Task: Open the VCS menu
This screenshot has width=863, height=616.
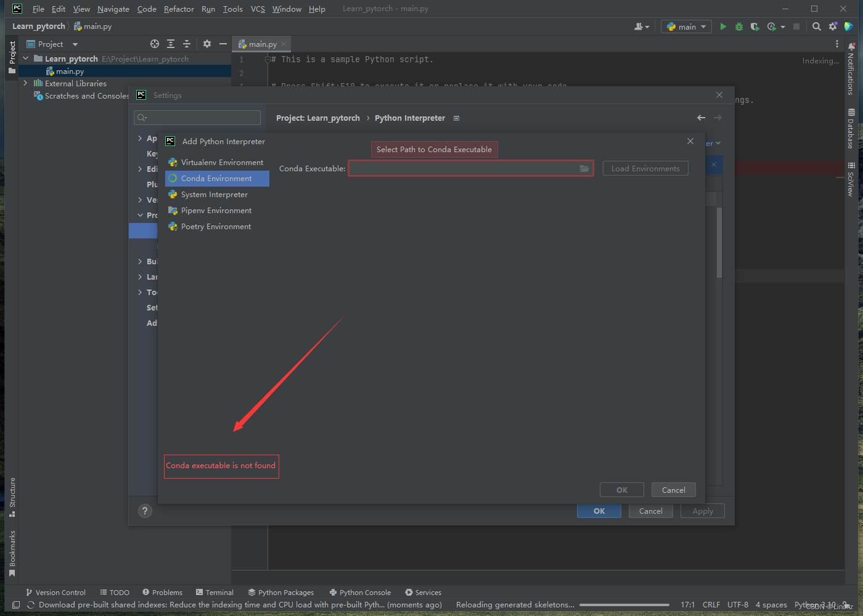Action: coord(258,9)
